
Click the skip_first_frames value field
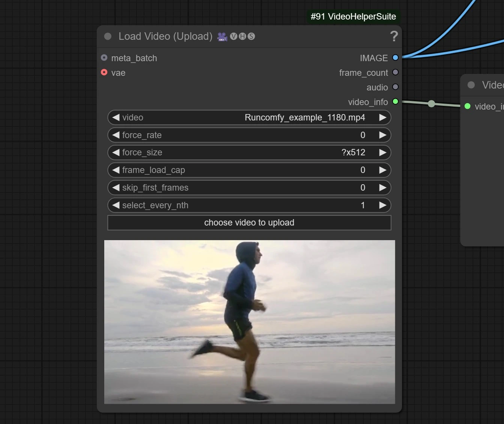[249, 188]
